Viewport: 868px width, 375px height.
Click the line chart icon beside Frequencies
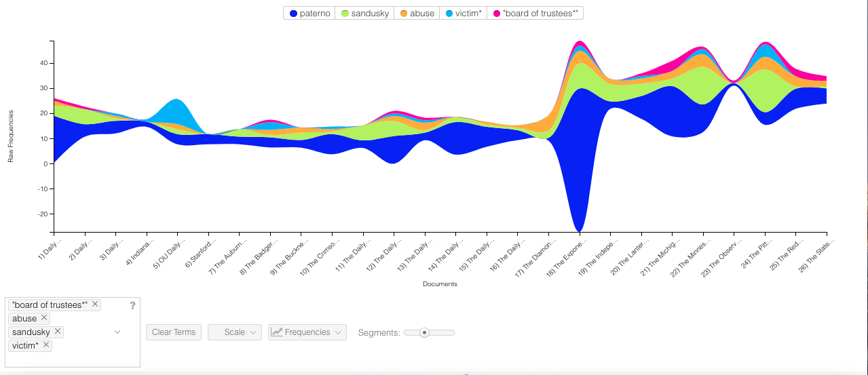point(276,332)
